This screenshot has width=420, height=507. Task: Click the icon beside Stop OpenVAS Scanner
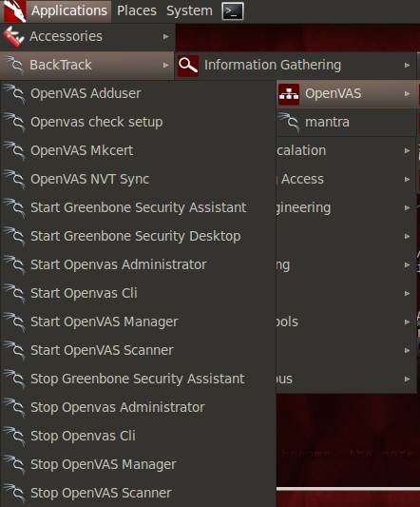tap(14, 493)
